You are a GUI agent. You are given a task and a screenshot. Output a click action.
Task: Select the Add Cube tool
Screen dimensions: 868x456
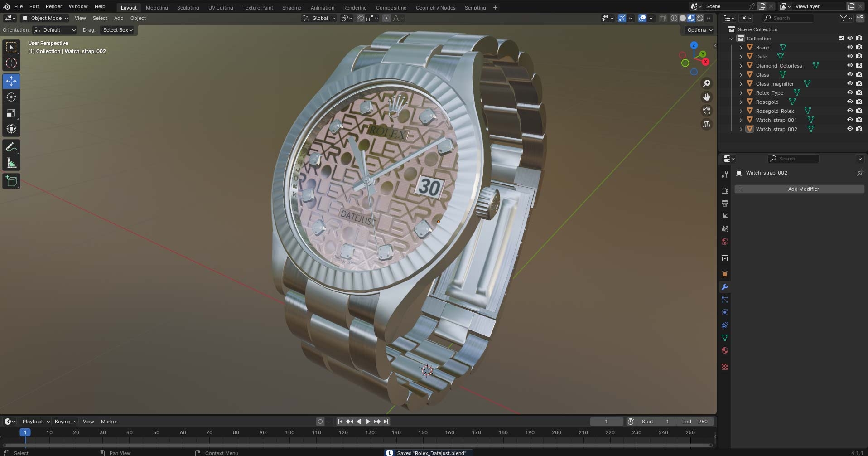pos(11,181)
